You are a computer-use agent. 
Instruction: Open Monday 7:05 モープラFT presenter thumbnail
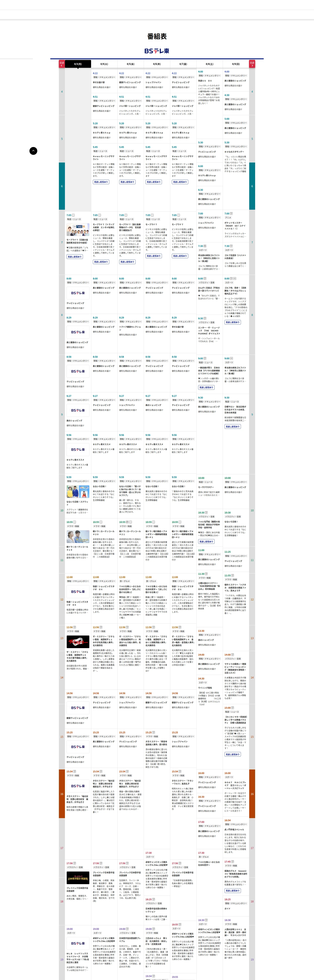pos(78,230)
